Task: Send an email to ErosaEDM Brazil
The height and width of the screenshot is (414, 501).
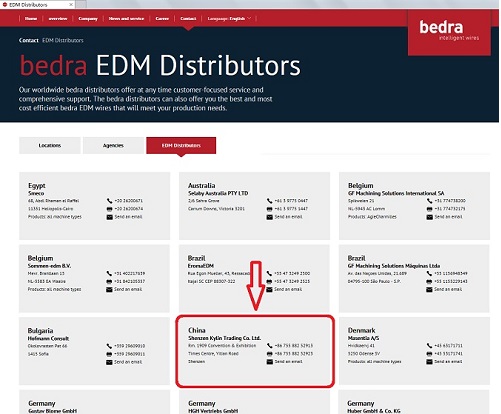Action: 288,289
